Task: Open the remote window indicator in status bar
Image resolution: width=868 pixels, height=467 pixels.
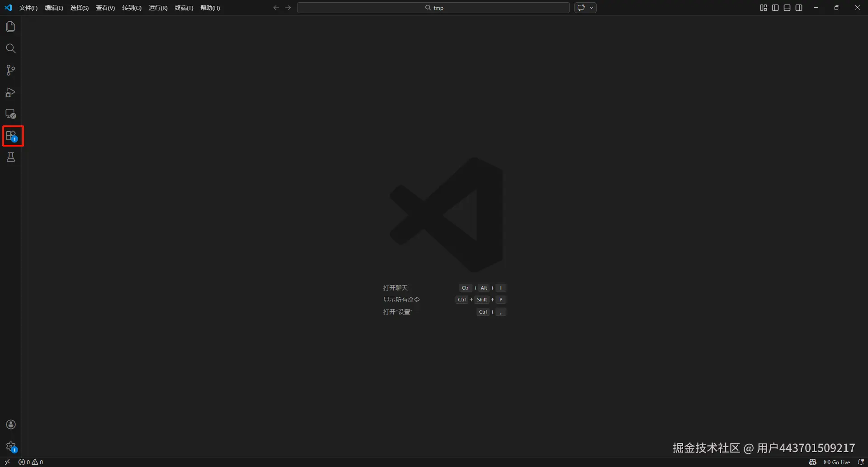Action: click(7, 462)
